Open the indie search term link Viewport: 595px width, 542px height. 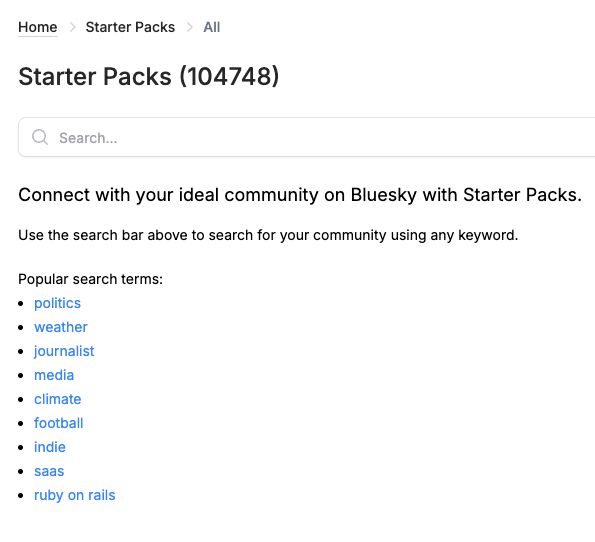pyautogui.click(x=50, y=447)
